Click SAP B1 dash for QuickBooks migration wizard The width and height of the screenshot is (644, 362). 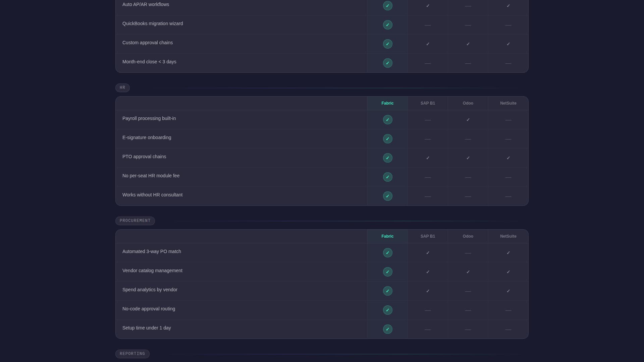click(428, 25)
